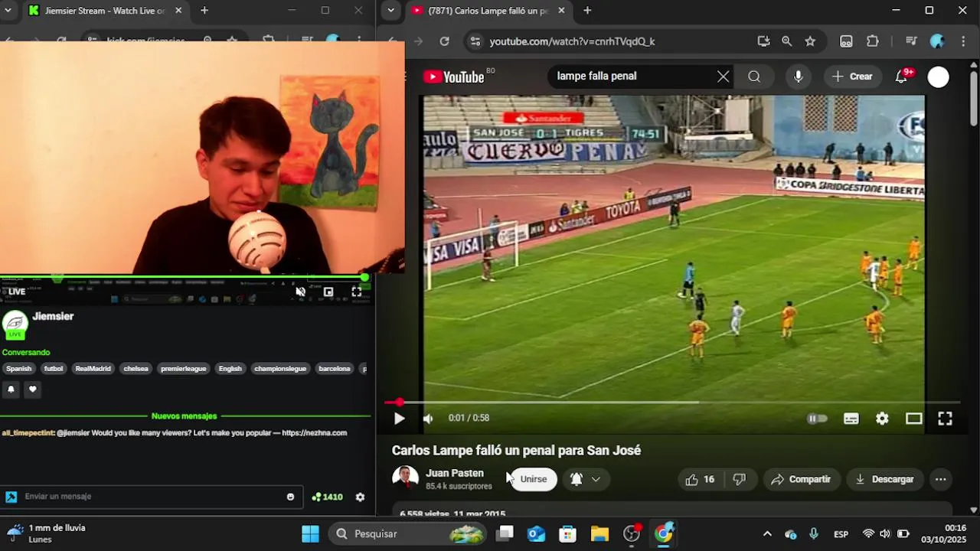This screenshot has height=551, width=980.
Task: Dislike the Carlos Lampe video
Action: pyautogui.click(x=739, y=480)
